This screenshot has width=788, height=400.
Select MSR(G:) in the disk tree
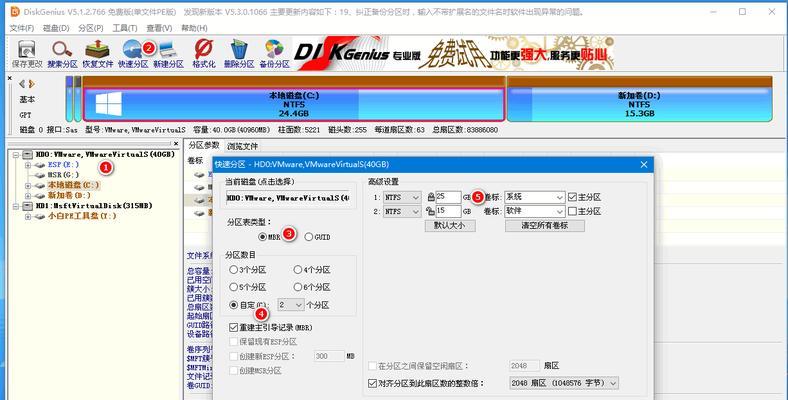(x=63, y=175)
